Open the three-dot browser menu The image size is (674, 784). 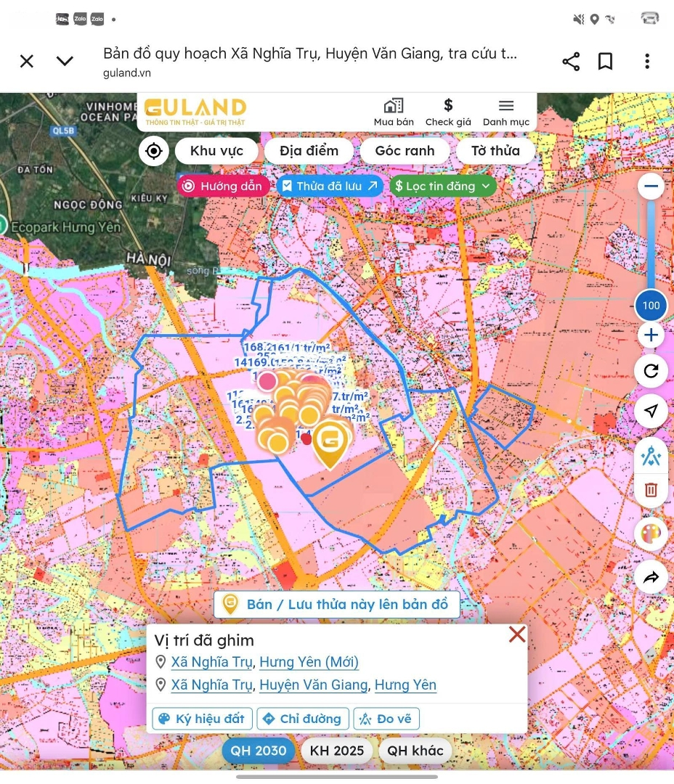(646, 62)
